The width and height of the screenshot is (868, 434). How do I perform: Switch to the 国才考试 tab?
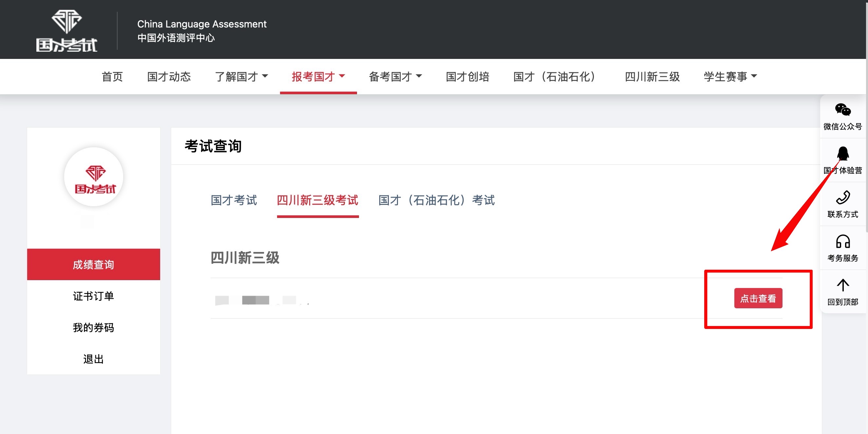[x=234, y=200]
